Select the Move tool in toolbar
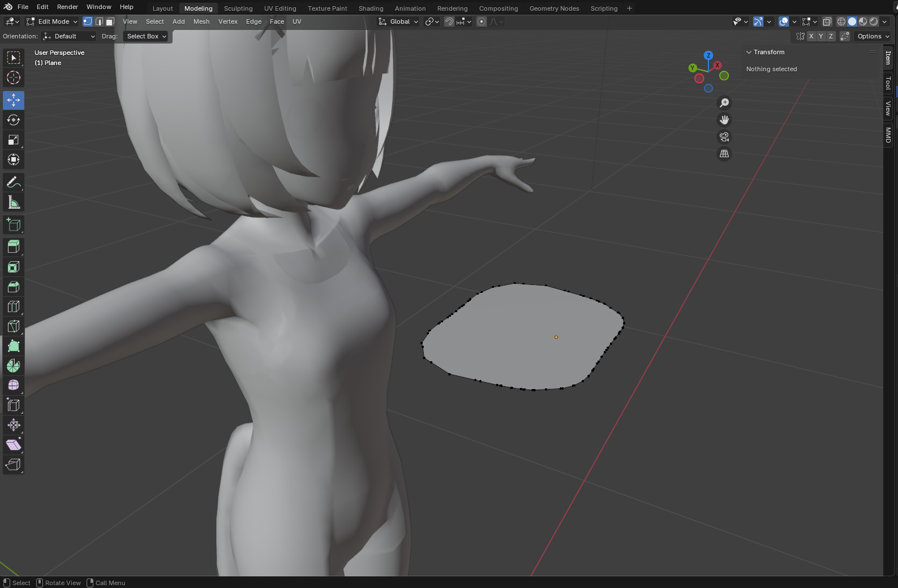Viewport: 898px width, 588px height. (x=14, y=100)
